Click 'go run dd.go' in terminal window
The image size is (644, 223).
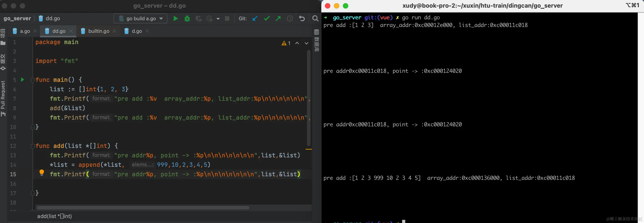(x=421, y=18)
